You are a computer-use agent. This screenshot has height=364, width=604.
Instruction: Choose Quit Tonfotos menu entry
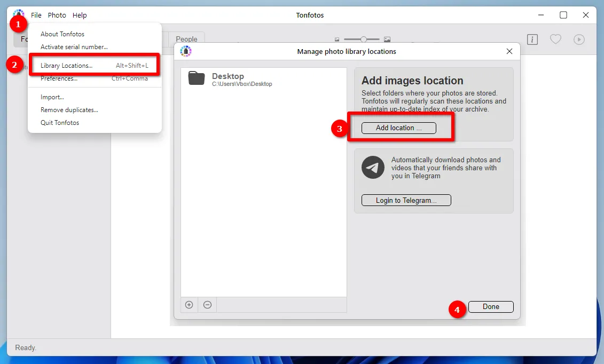coord(60,123)
